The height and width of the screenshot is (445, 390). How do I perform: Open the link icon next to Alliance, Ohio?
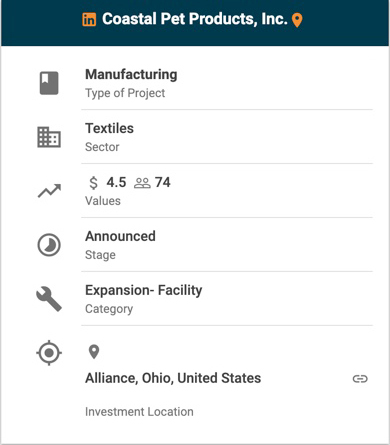(360, 379)
